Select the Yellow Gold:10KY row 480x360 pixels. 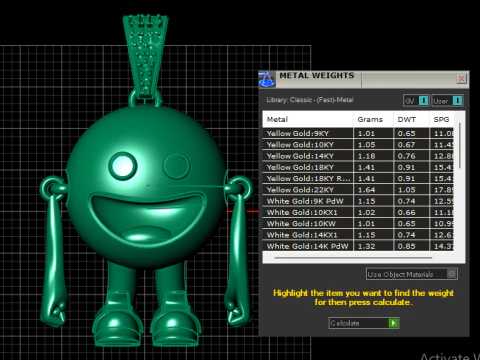(x=358, y=145)
